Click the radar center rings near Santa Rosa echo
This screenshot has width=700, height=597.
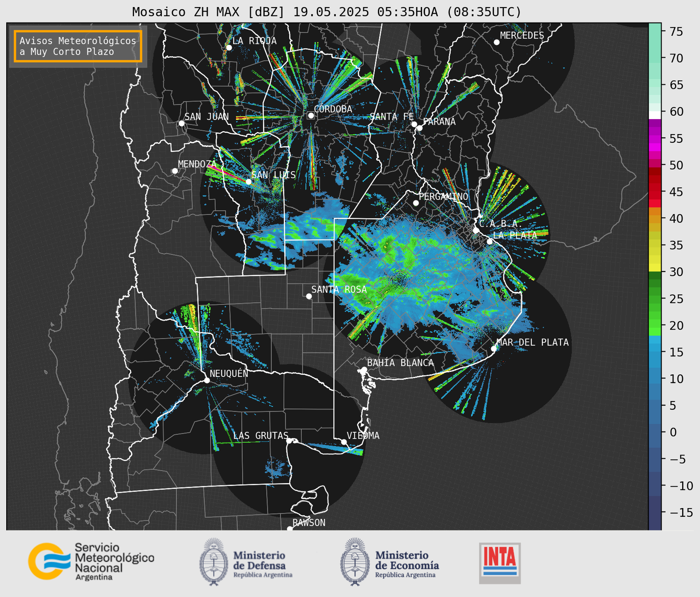(399, 281)
